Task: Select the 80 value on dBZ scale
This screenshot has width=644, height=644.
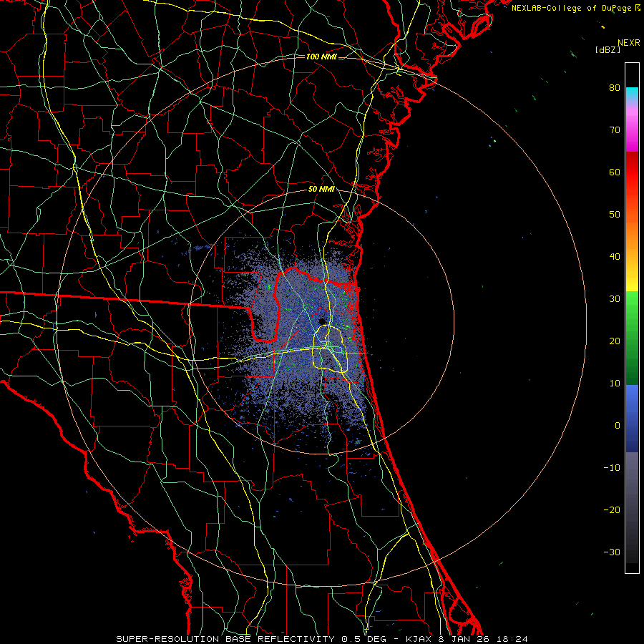Action: point(615,88)
